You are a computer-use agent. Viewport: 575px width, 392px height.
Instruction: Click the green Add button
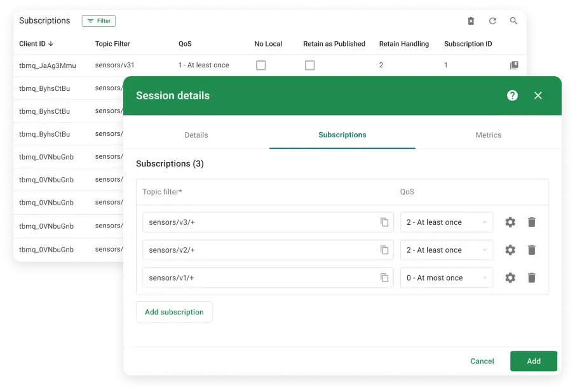[533, 361]
